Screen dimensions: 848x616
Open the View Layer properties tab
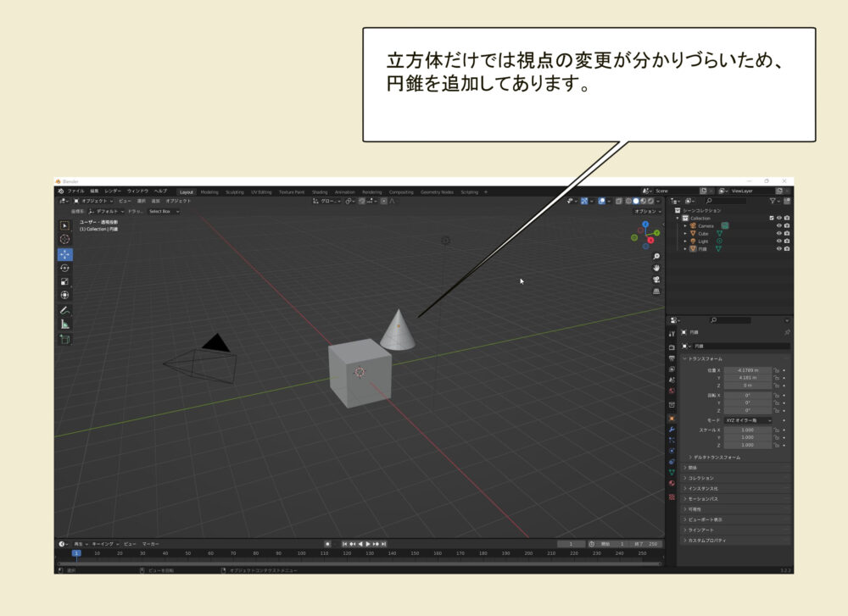pos(672,369)
